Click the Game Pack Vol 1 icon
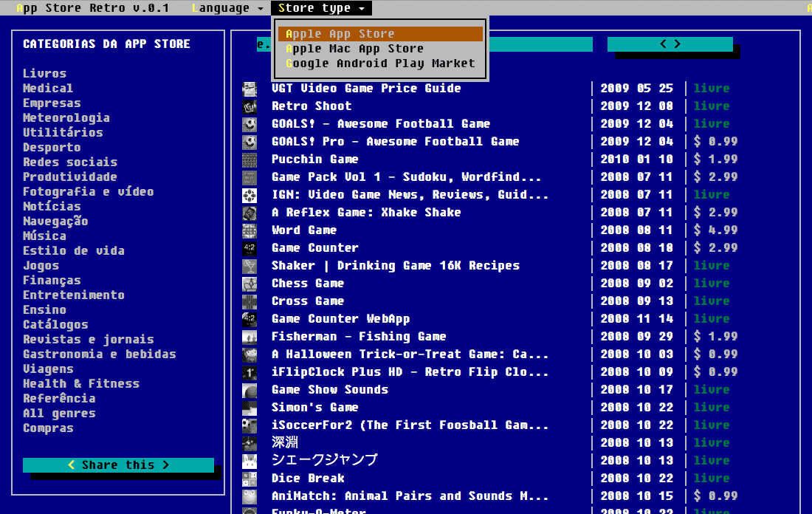The width and height of the screenshot is (812, 514). [250, 177]
